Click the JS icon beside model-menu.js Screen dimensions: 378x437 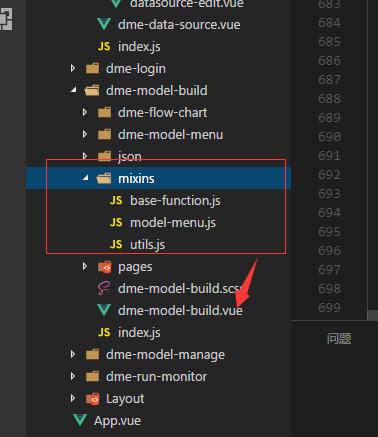(116, 222)
